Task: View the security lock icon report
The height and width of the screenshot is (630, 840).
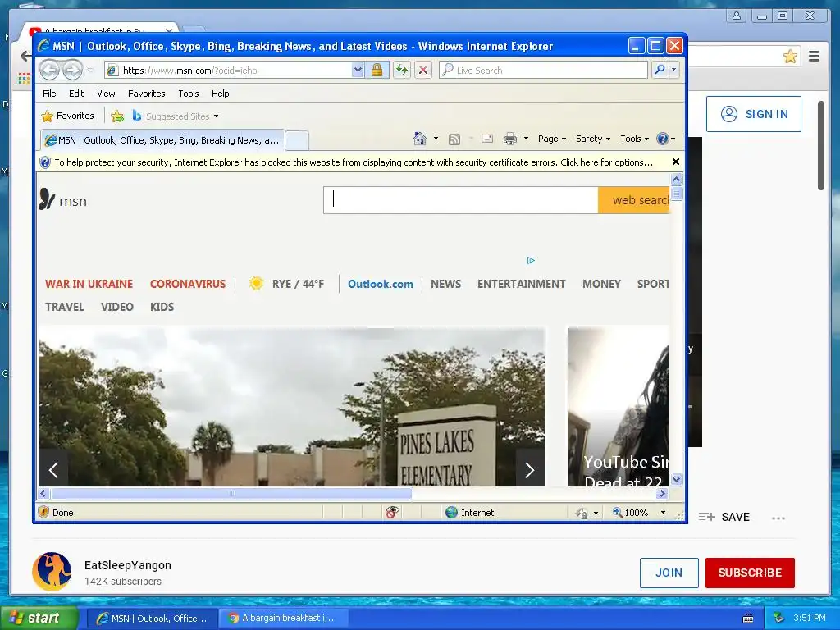Action: 377,71
